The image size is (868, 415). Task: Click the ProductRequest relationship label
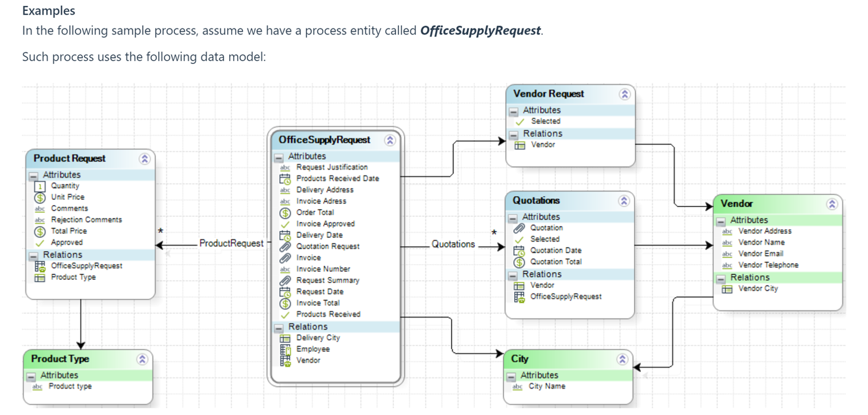click(231, 244)
